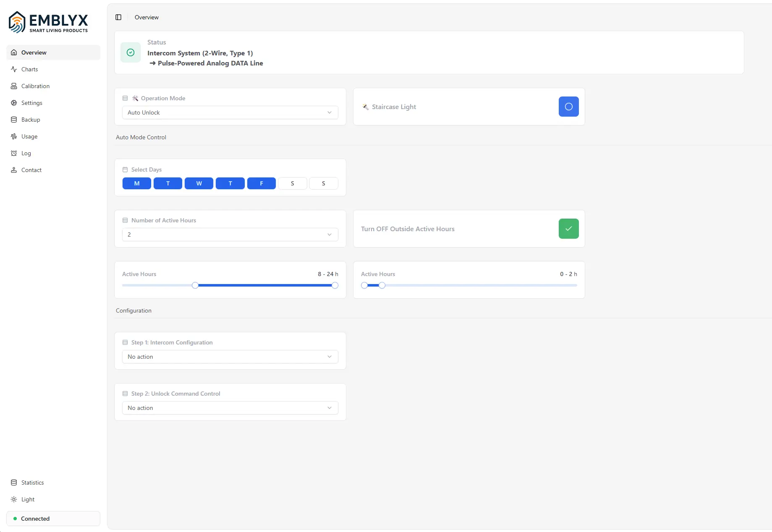This screenshot has width=772, height=532.
Task: Click the Usage waveform icon
Action: (14, 136)
